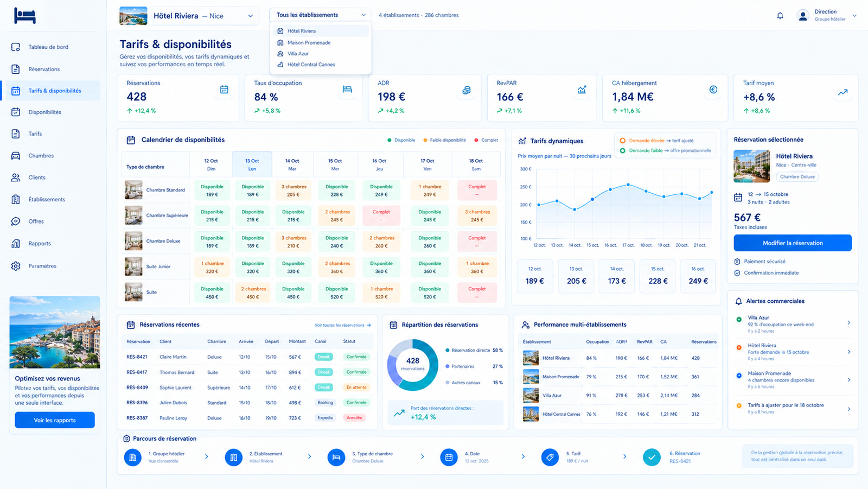Image resolution: width=868 pixels, height=489 pixels.
Task: Open reservation RES-8421 row link
Action: [137, 357]
